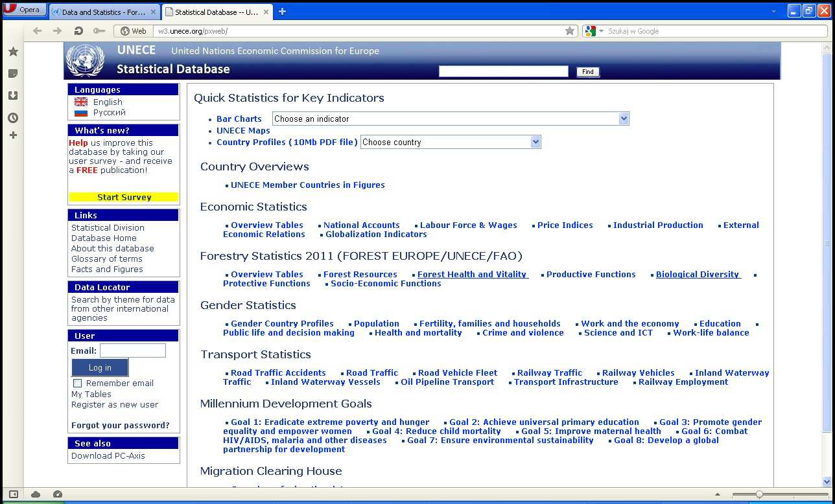Click the Start Survey link

tap(124, 197)
